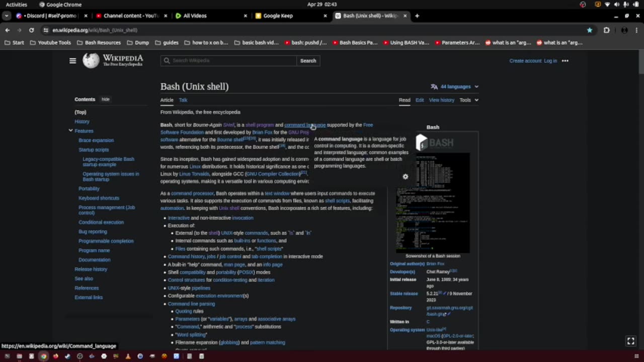Click the Search button
Viewport: 644px width, 362px height.
[308, 61]
